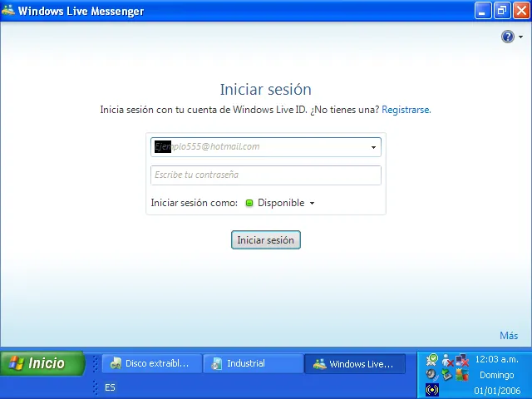This screenshot has height=399, width=532.
Task: Click the 'Más' link
Action: coord(509,336)
